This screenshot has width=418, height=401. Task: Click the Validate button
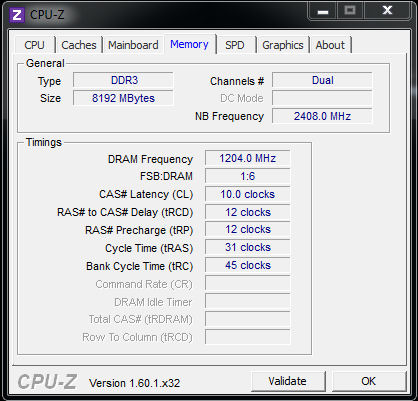288,381
